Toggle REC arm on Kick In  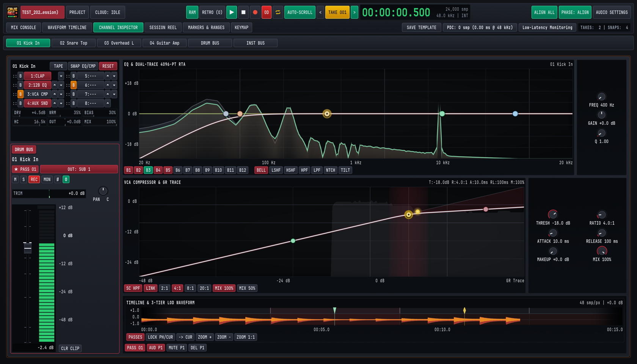[34, 179]
